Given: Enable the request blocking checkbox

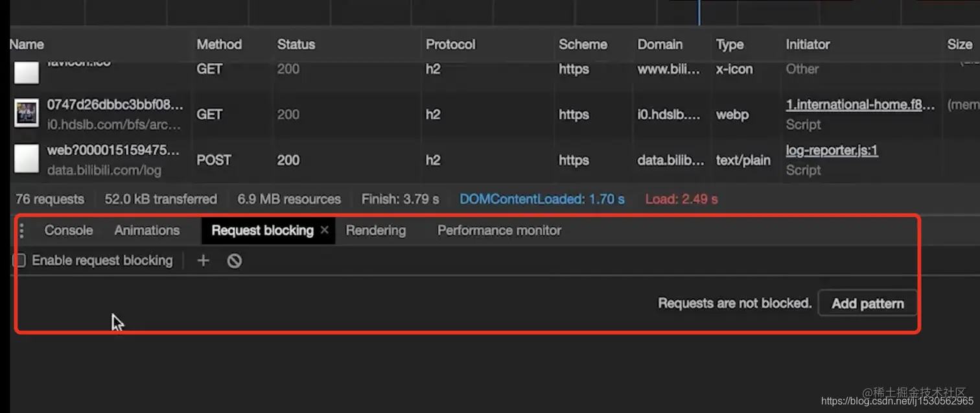Looking at the screenshot, I should coord(19,261).
